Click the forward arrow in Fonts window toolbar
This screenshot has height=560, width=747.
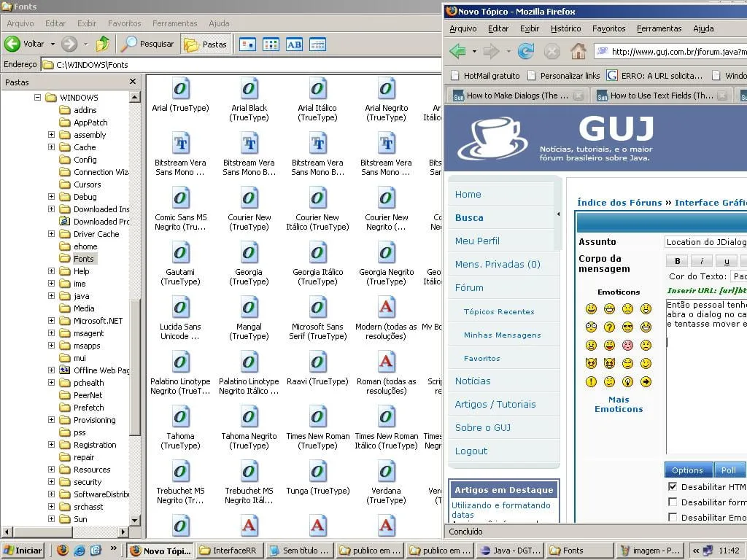(x=69, y=44)
